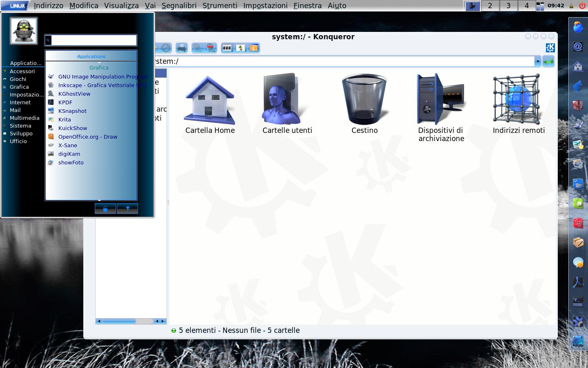Launch KGhostView from Grafica list
Screen dimensions: 588x368
pyautogui.click(x=69, y=94)
